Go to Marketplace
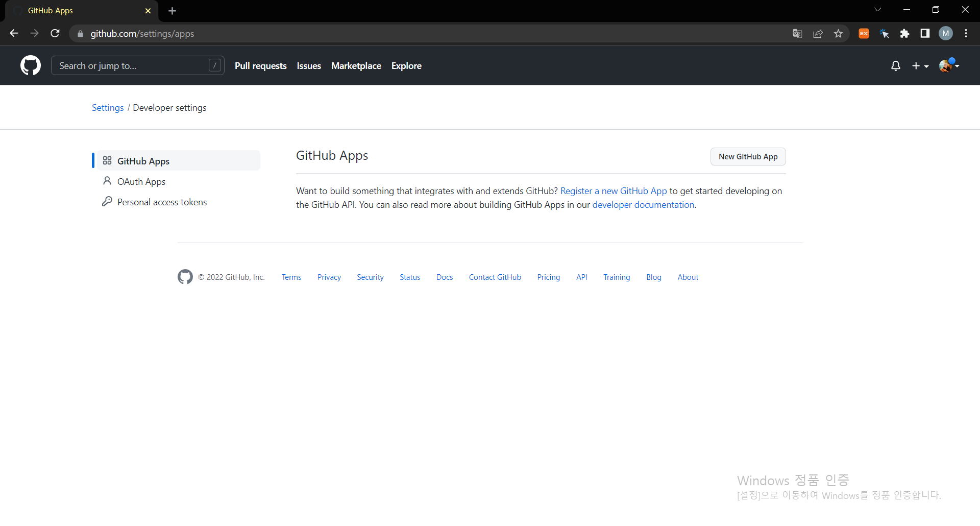Screen dimensions: 980x526 click(x=356, y=66)
